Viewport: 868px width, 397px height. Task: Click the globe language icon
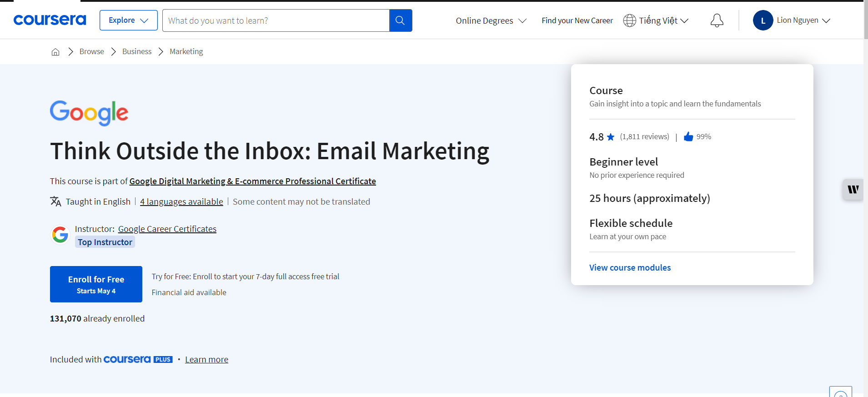pos(629,20)
